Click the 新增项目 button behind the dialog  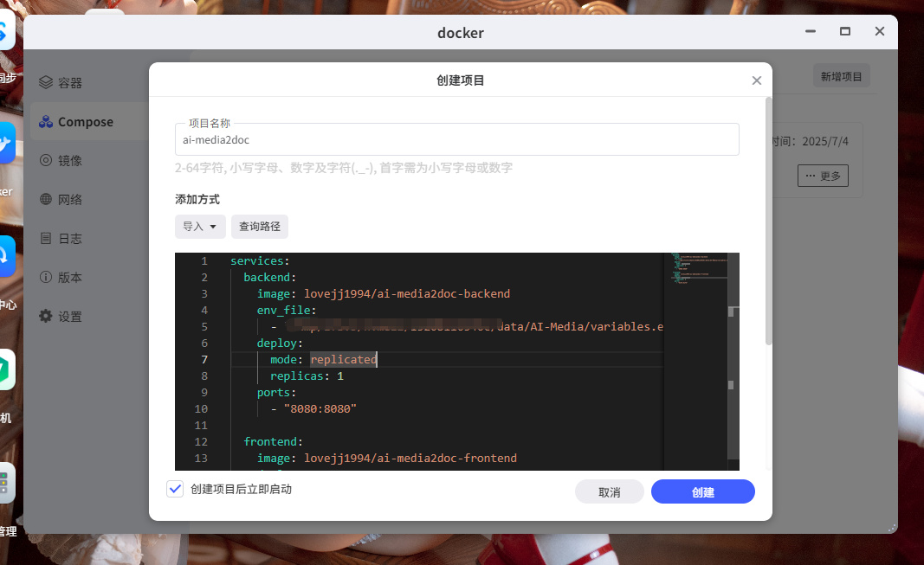841,76
